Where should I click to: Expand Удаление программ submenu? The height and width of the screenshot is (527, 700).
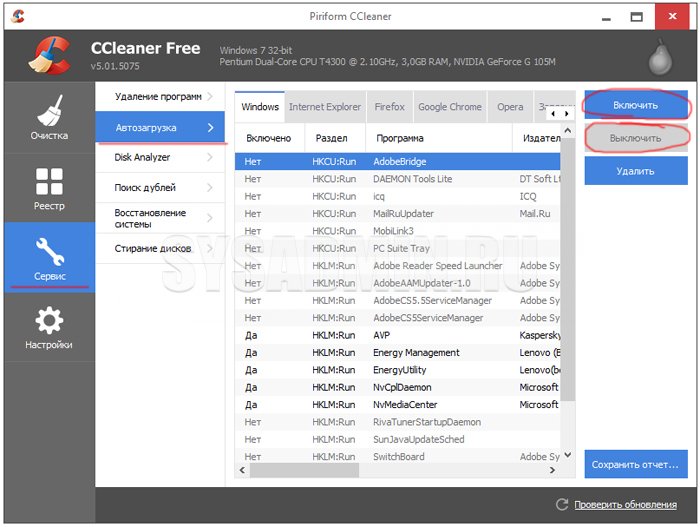click(x=160, y=97)
